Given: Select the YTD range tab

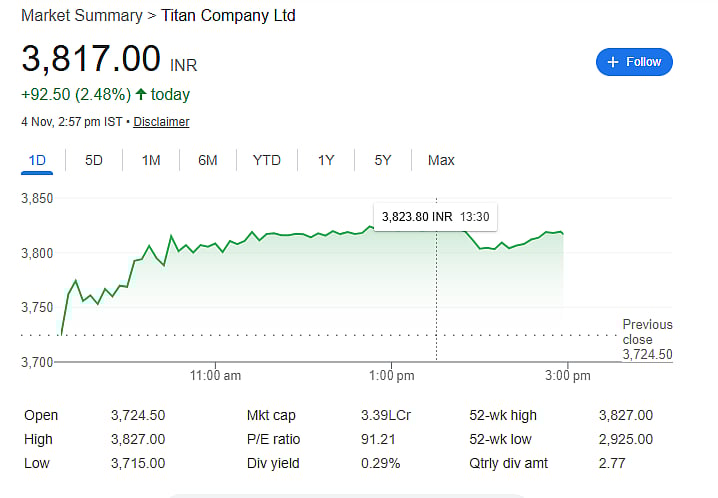Looking at the screenshot, I should pos(267,160).
